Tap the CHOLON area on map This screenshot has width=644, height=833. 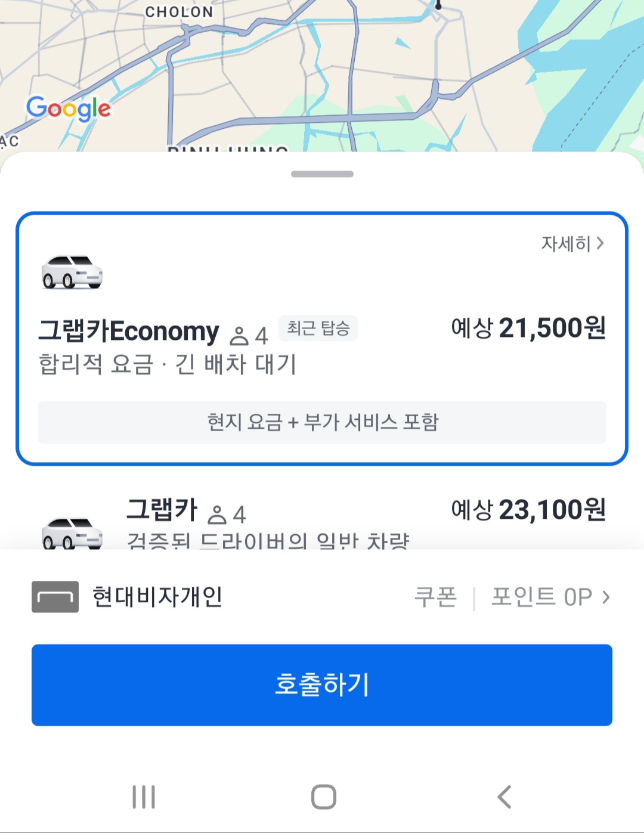(x=179, y=12)
